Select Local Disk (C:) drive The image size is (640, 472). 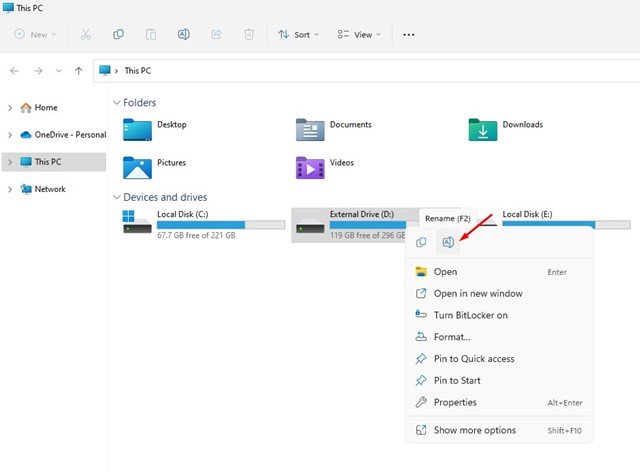click(200, 221)
